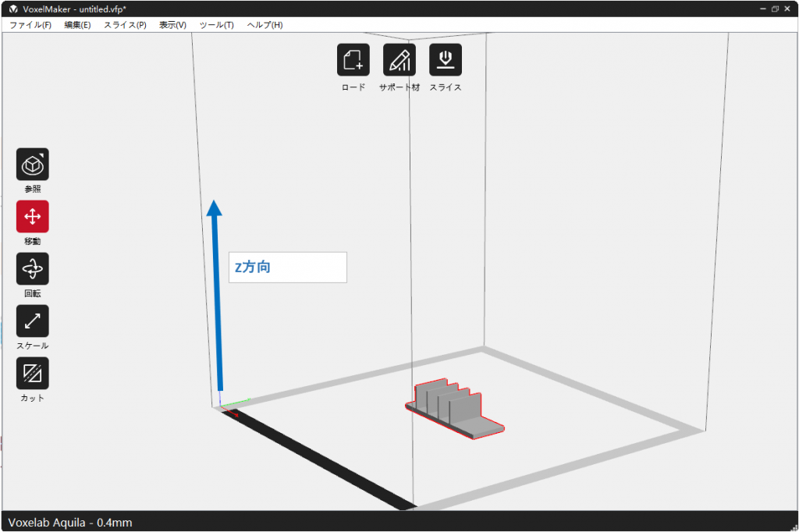Open the サポート材 support tool
This screenshot has height=532, width=799.
click(399, 59)
